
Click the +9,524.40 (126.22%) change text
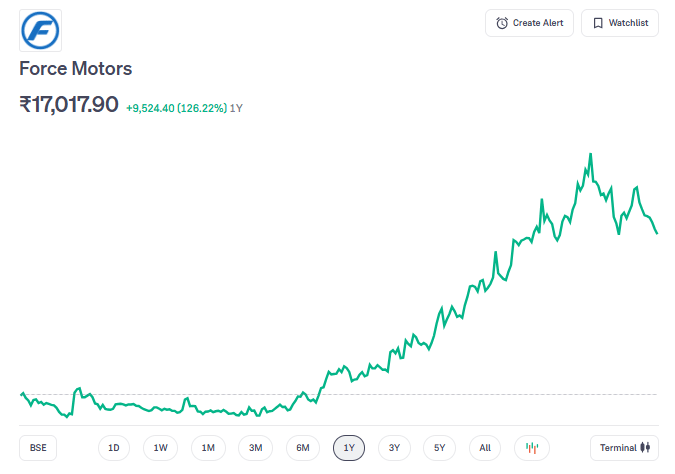(176, 108)
